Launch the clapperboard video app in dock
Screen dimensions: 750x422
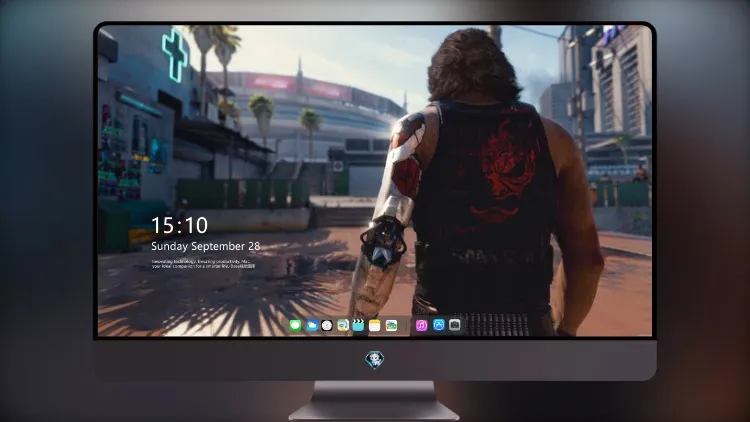[x=358, y=326]
